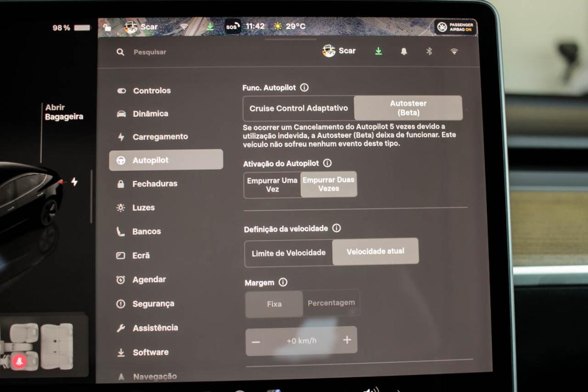This screenshot has width=588, height=392.
Task: Open the Fechaduras settings section
Action: [x=147, y=184]
